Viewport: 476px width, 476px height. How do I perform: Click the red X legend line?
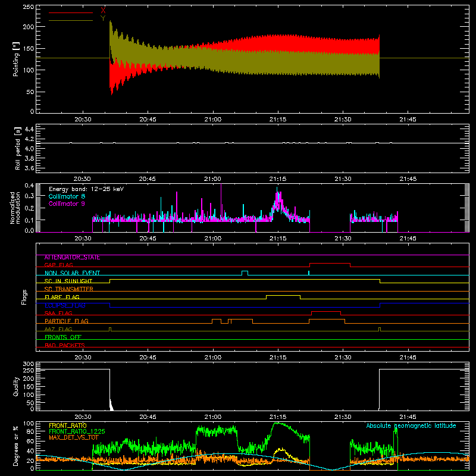coord(71,12)
